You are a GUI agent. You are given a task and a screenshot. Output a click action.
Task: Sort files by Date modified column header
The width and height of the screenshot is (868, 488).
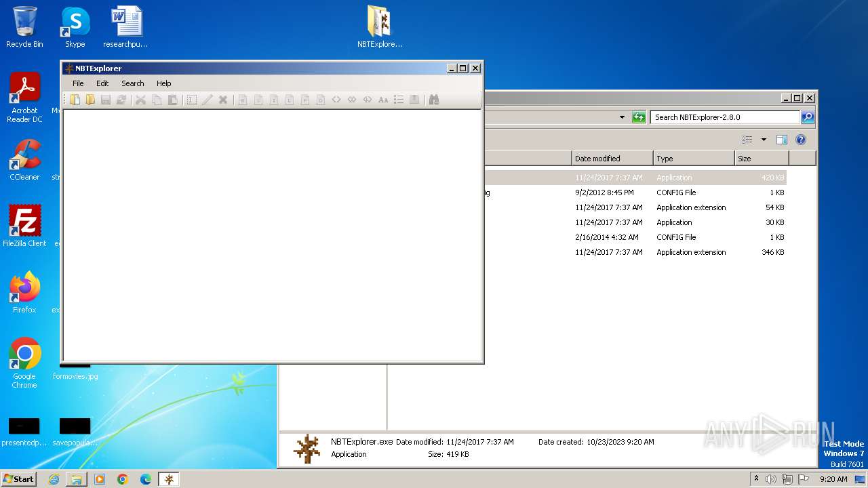click(612, 159)
